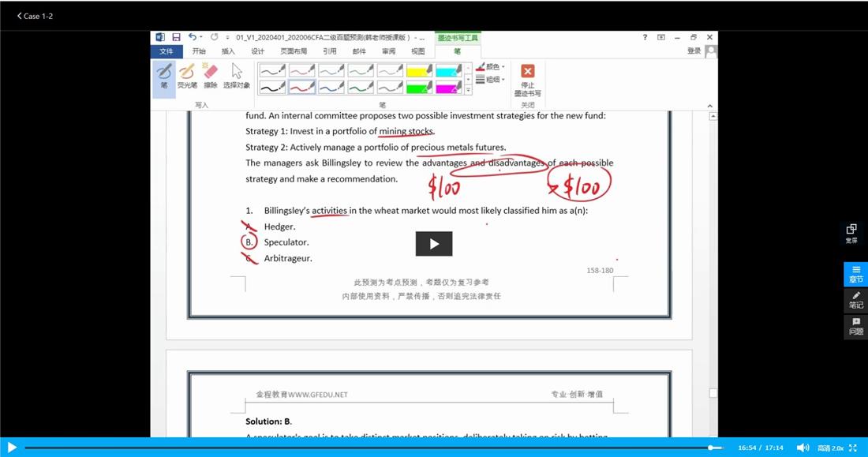868x457 pixels.
Task: Toggle fullscreen for the video player
Action: (x=853, y=448)
